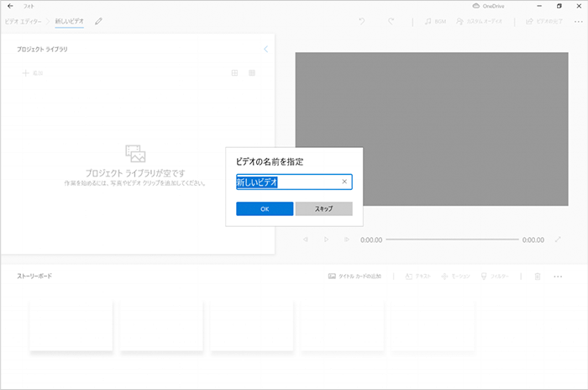Confirm the video name with OK
The image size is (588, 390).
click(265, 208)
